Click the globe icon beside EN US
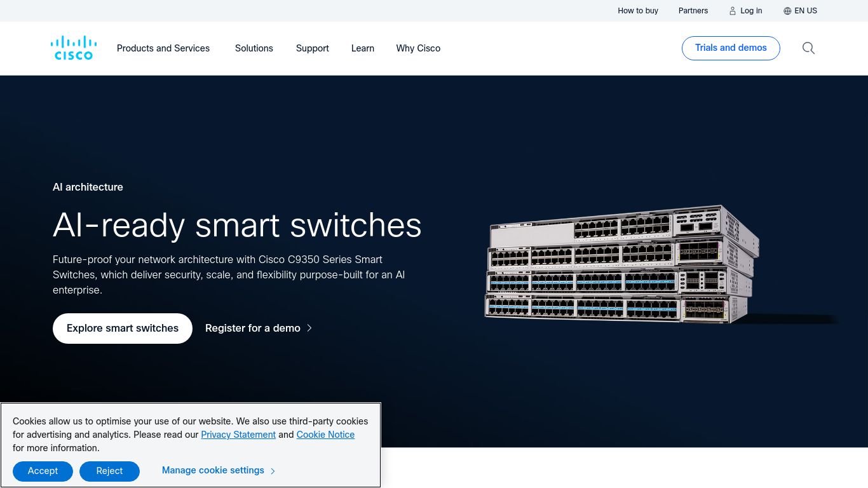868x488 pixels. tap(787, 11)
